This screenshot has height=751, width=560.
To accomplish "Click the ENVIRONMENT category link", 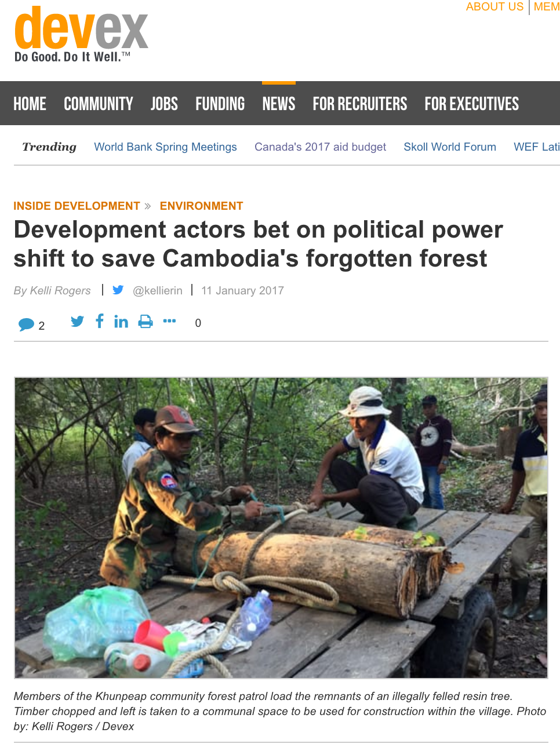I will (x=201, y=206).
